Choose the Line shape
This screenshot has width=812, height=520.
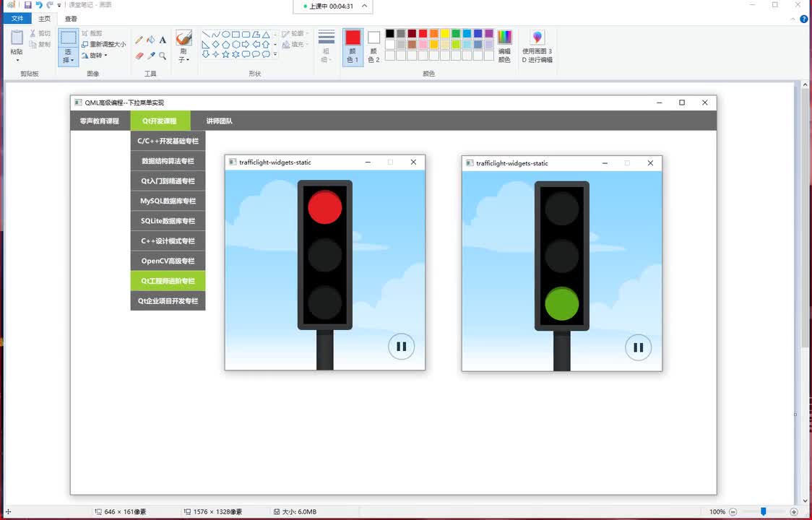tap(206, 35)
